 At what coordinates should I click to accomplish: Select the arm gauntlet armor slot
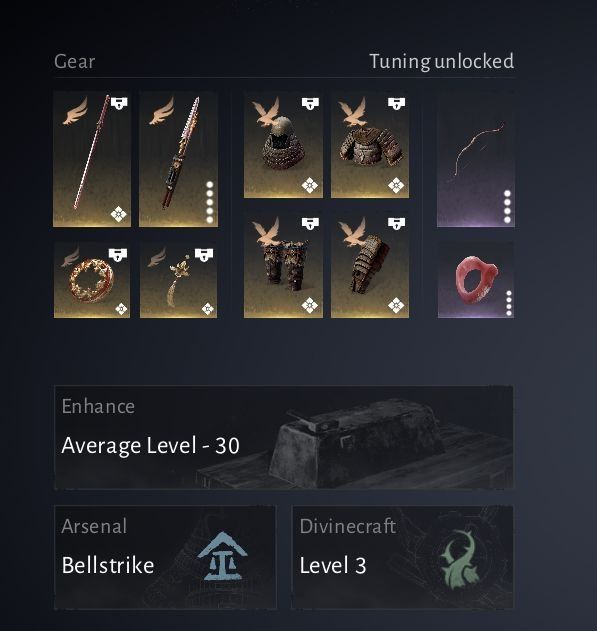(370, 265)
